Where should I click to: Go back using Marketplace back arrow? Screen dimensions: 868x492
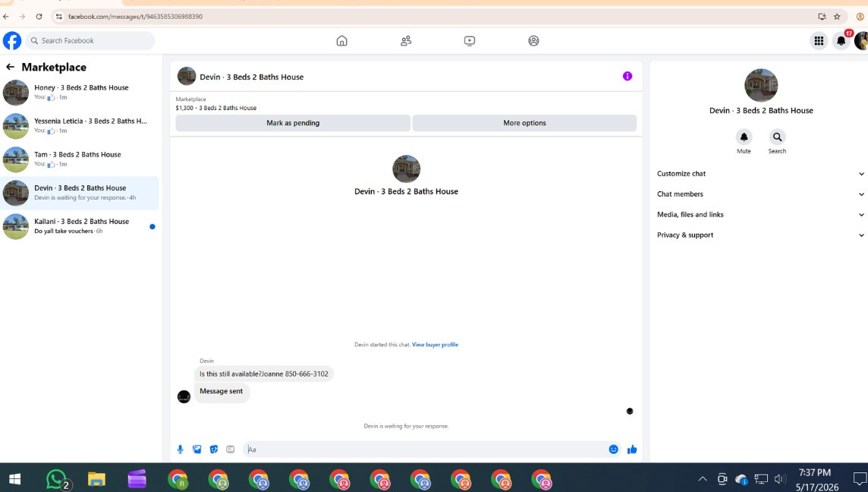(x=10, y=67)
